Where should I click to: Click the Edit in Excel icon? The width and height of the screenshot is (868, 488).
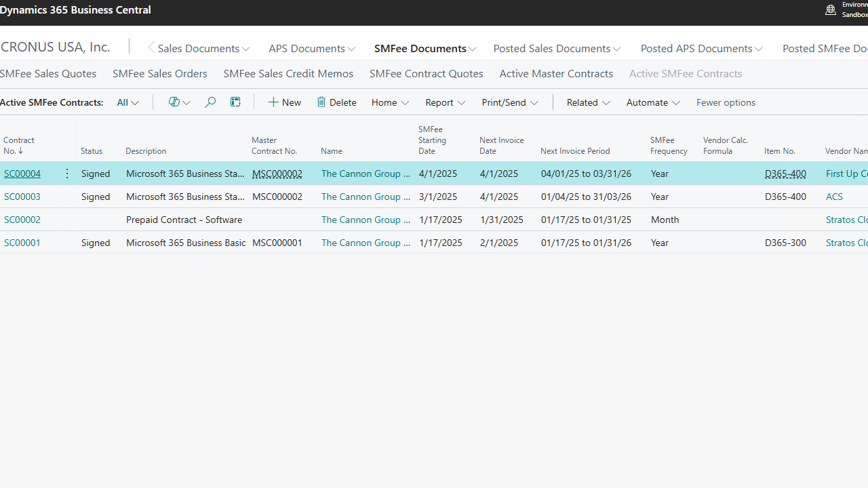pos(235,102)
